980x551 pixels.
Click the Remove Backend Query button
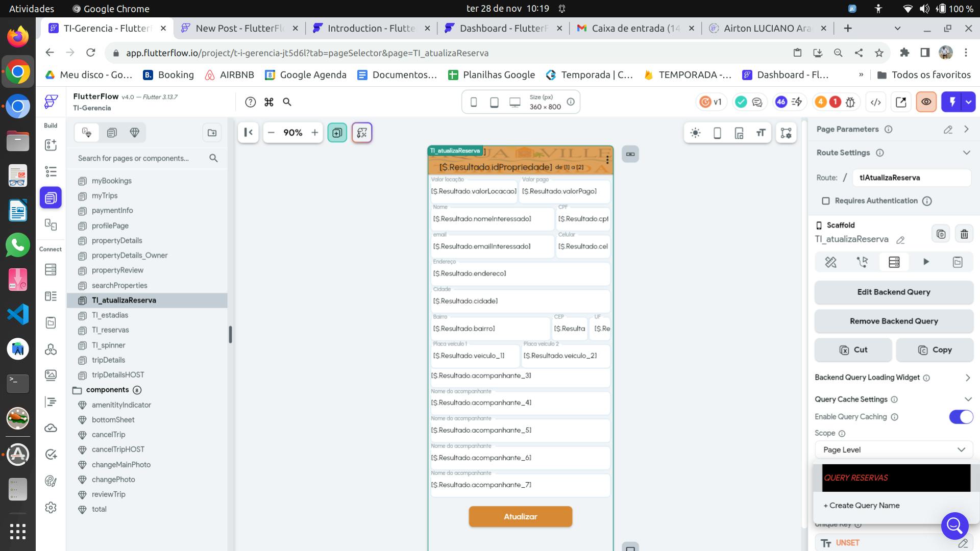point(894,321)
